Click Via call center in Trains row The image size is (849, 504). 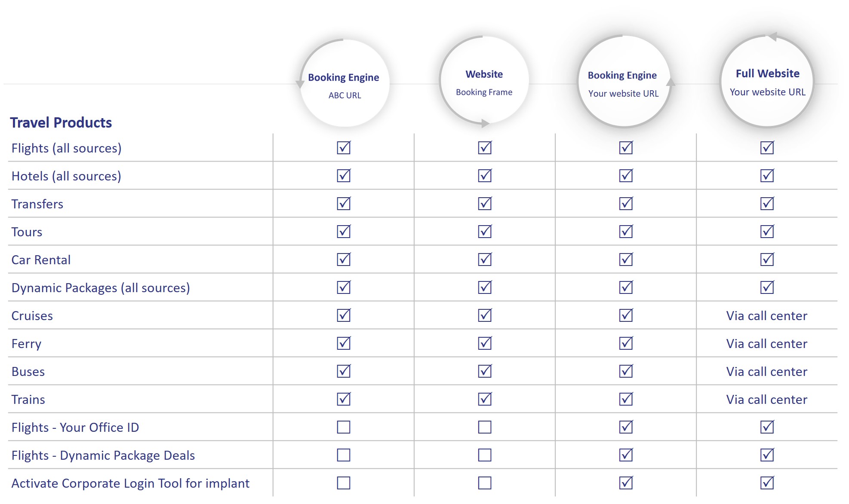[x=766, y=400]
